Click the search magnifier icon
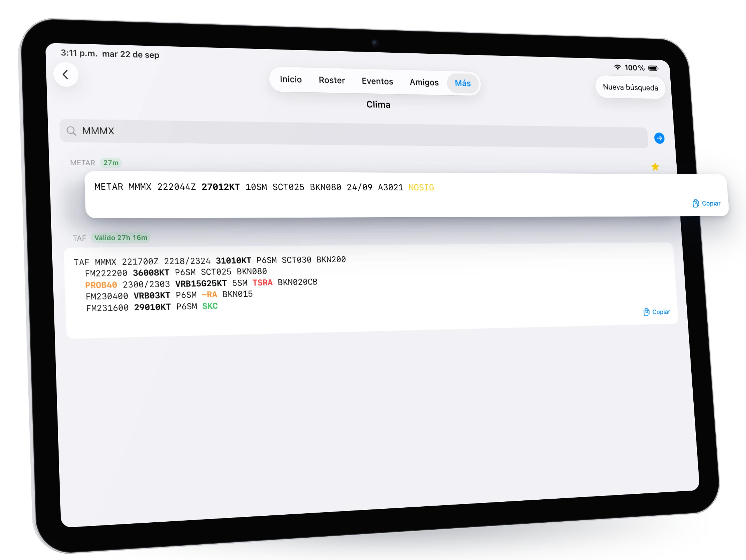Image resolution: width=746 pixels, height=560 pixels. pyautogui.click(x=71, y=131)
